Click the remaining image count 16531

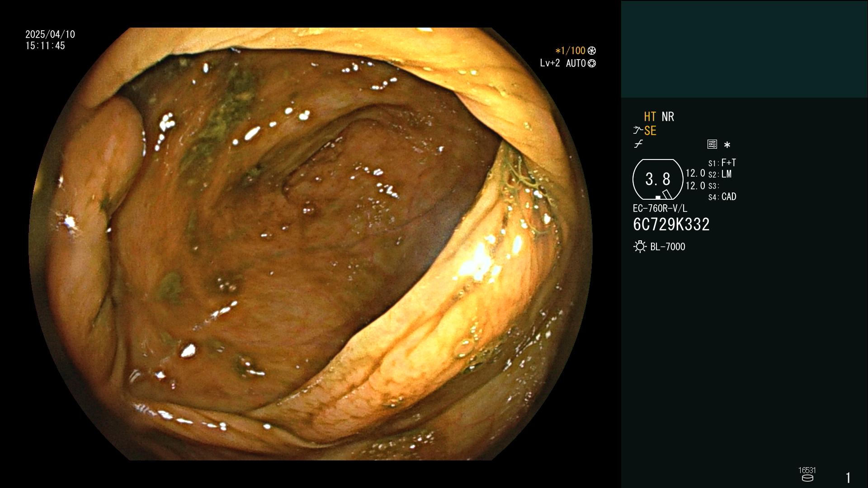tap(807, 470)
